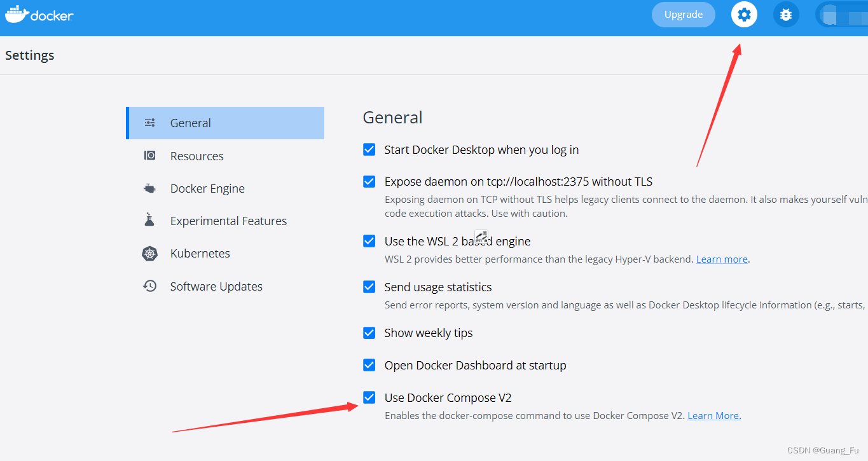The image size is (868, 461).
Task: Click the Exposing daemon on TCP warning text
Action: point(626,207)
